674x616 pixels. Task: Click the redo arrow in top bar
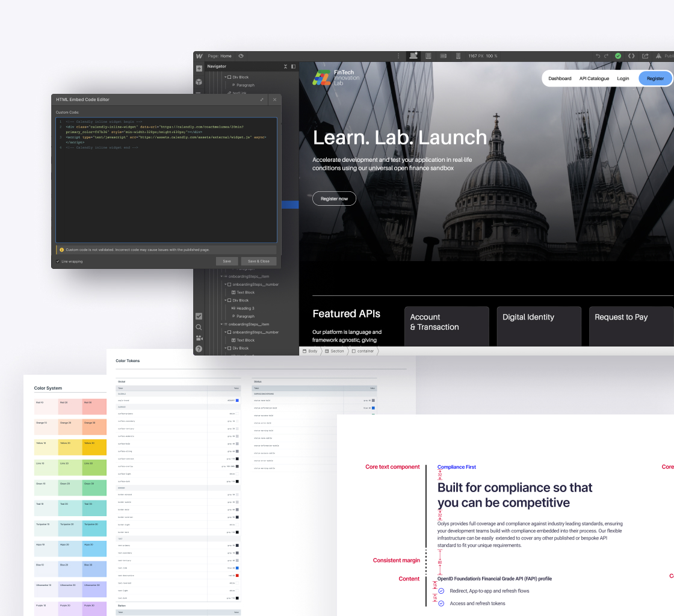tap(606, 56)
